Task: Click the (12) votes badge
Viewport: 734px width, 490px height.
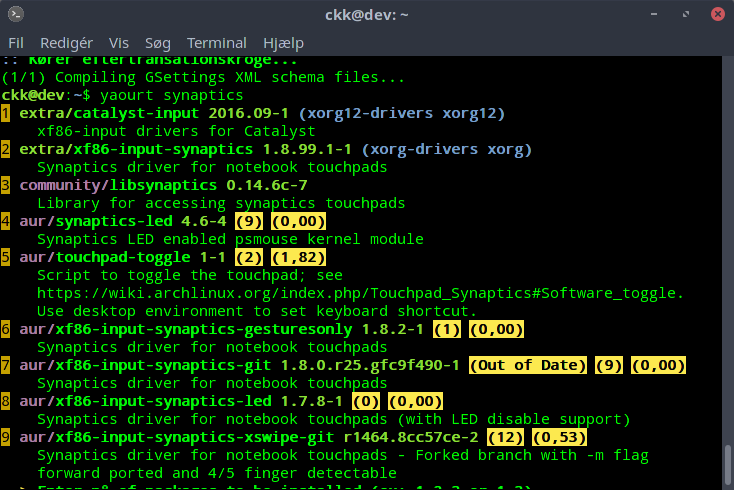Action: [x=505, y=438]
